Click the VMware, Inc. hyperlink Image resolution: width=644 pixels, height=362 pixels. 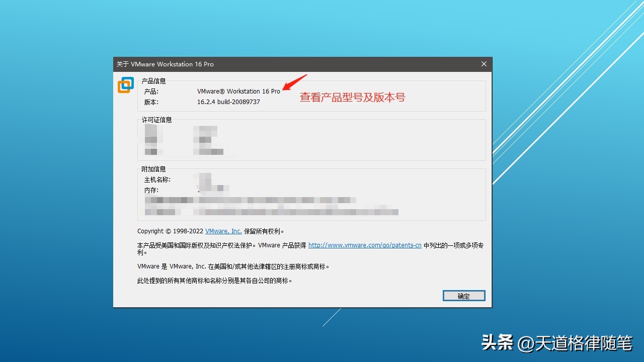pyautogui.click(x=223, y=231)
